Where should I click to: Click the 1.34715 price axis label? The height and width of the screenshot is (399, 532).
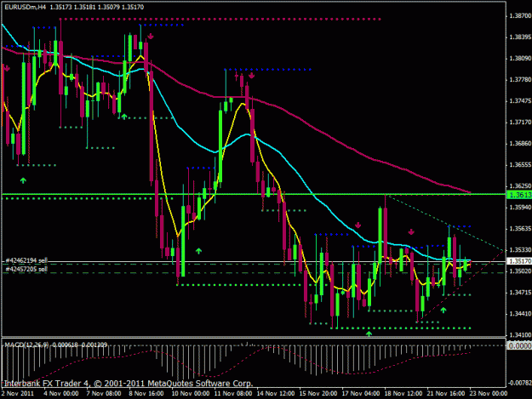(520, 292)
